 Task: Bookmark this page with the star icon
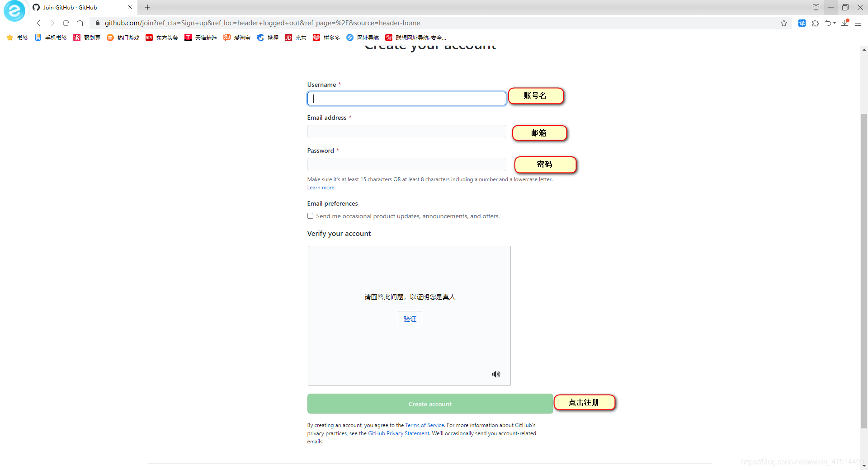pyautogui.click(x=784, y=23)
